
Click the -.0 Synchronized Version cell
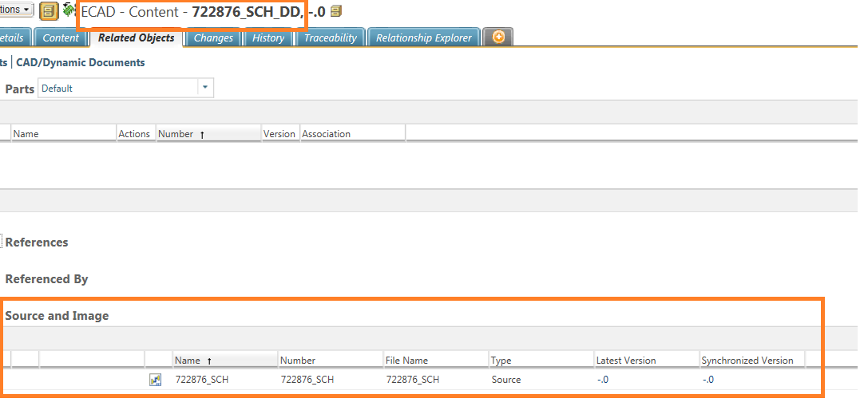coord(708,380)
